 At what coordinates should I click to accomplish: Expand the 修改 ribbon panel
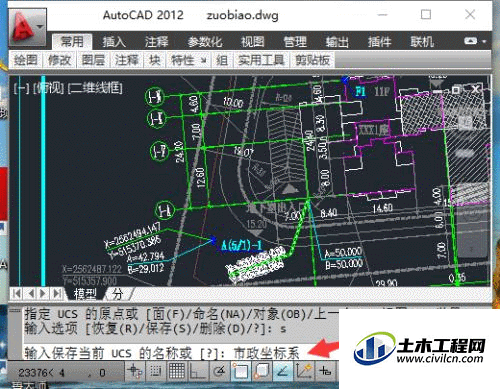pyautogui.click(x=59, y=60)
